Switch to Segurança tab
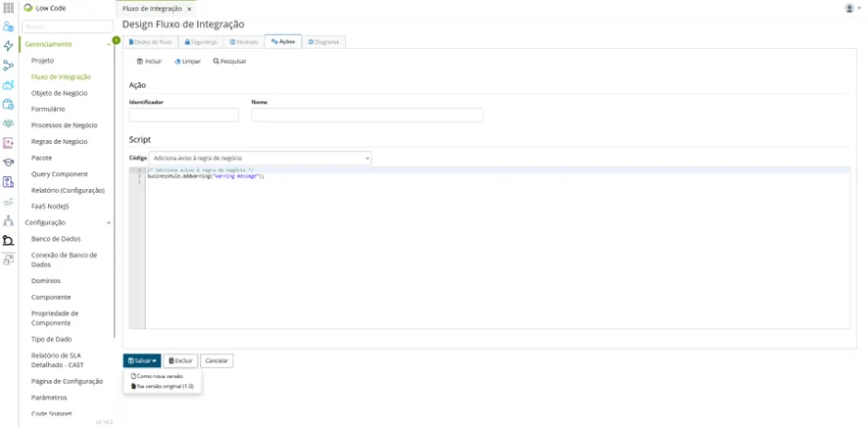The width and height of the screenshot is (868, 427). pyautogui.click(x=201, y=42)
